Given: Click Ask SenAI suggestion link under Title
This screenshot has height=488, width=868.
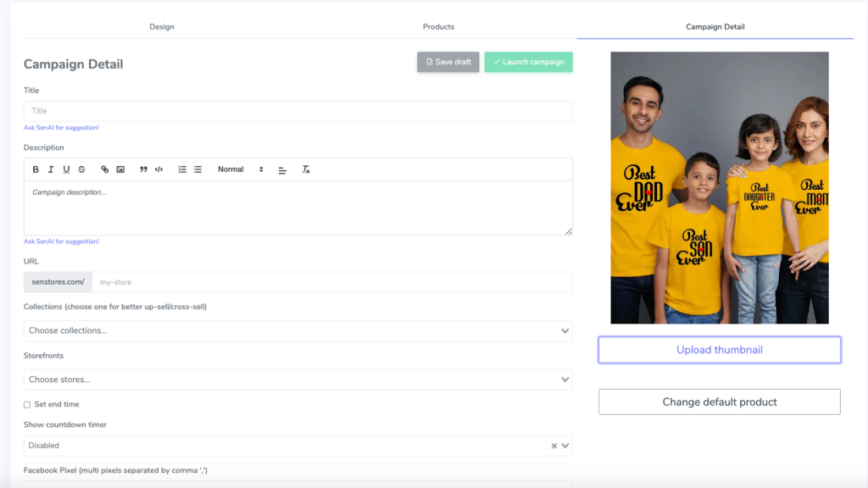Looking at the screenshot, I should point(61,128).
